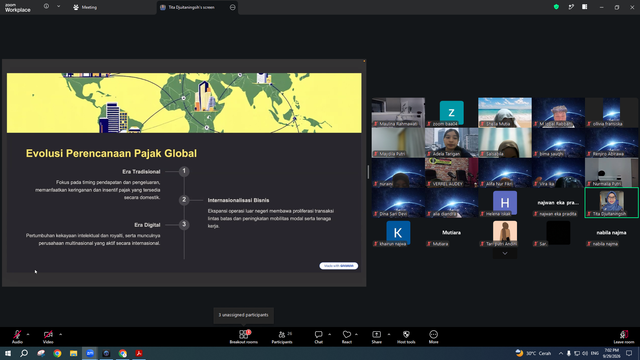Click the Zoom app icon in taskbar

(90, 353)
